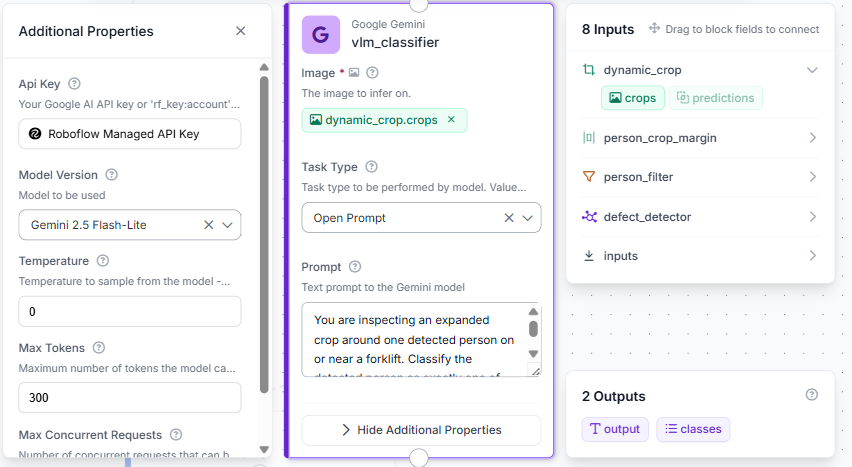Click the help icon beside Task Type

point(372,166)
